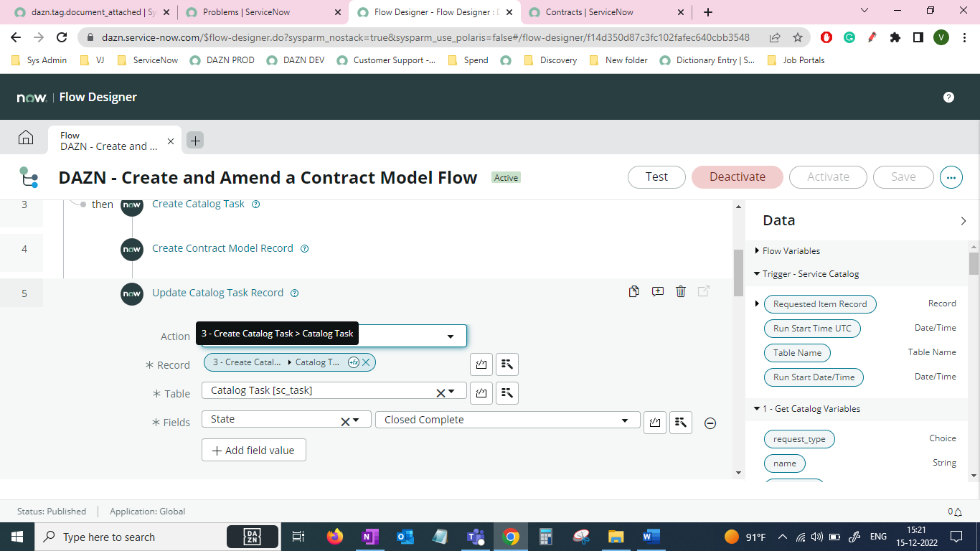Screen dimensions: 980x551
Task: Open Flow Designer home icon
Action: [x=26, y=138]
